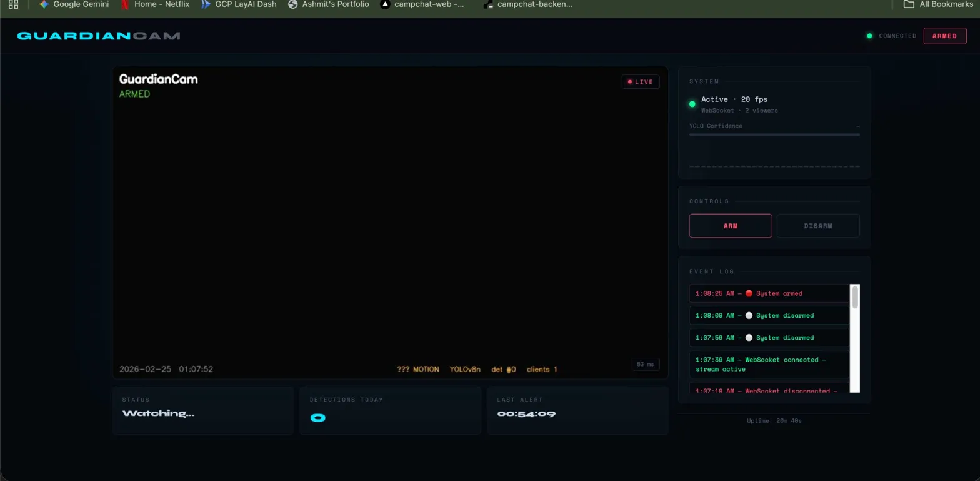This screenshot has width=980, height=481.
Task: Open the Google Gemini bookmark
Action: pos(74,4)
